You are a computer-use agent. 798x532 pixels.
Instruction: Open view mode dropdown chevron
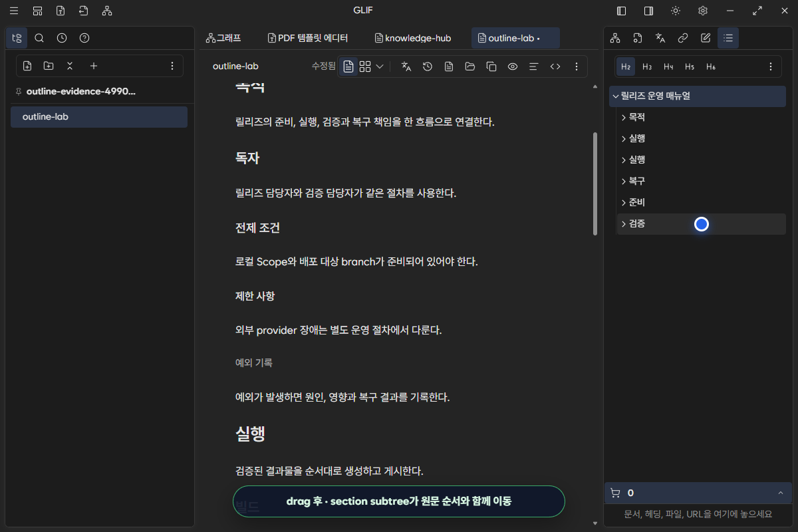pyautogui.click(x=380, y=66)
